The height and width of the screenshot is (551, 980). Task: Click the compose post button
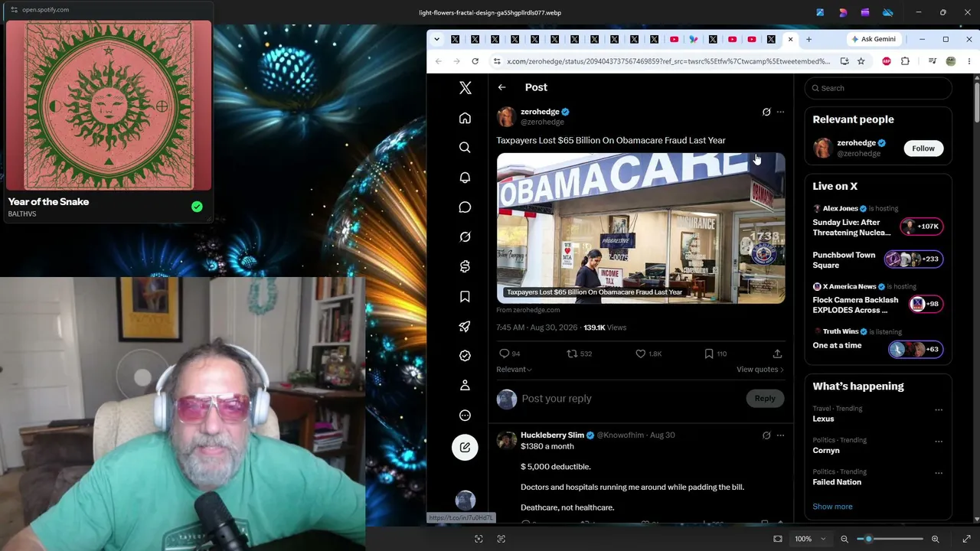pyautogui.click(x=465, y=448)
